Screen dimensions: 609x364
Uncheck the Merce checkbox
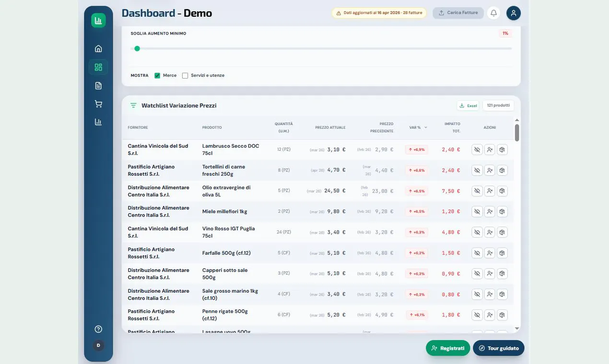pos(157,76)
